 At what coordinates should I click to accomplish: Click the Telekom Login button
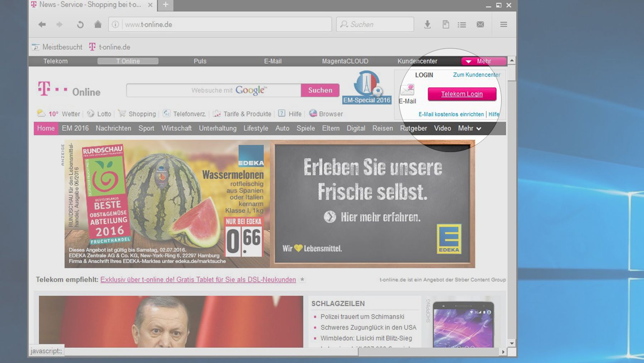click(462, 94)
